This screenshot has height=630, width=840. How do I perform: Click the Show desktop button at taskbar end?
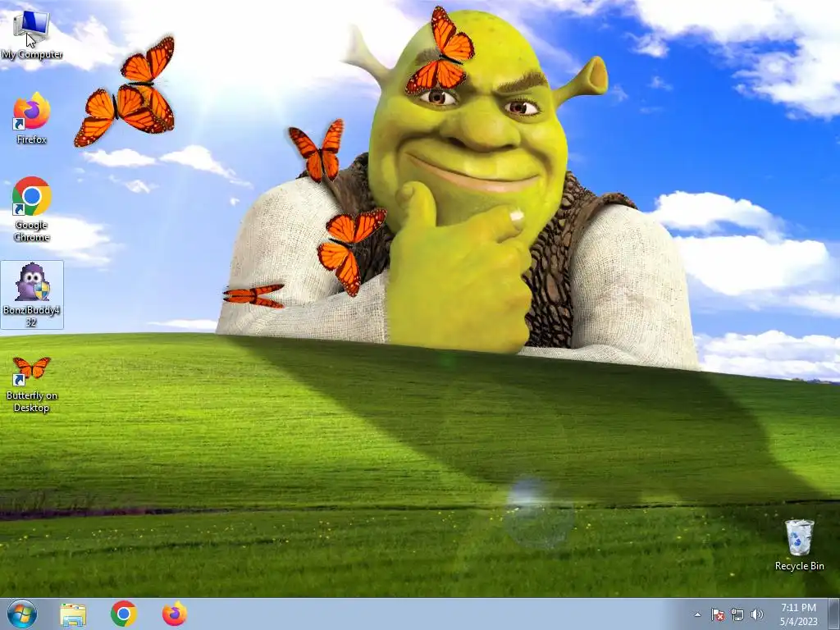tap(833, 614)
